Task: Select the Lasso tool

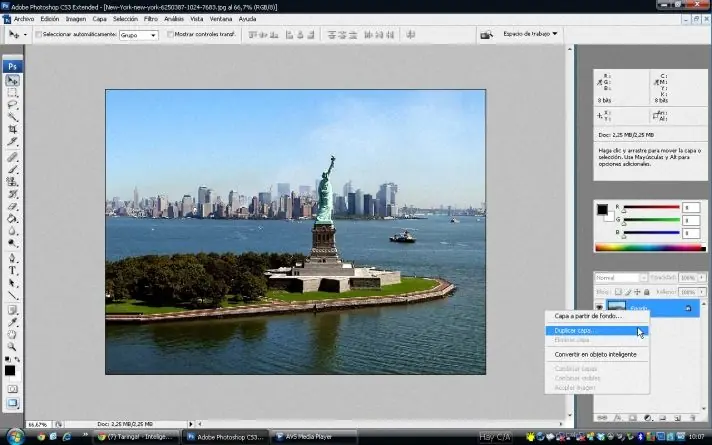Action: coord(13,104)
